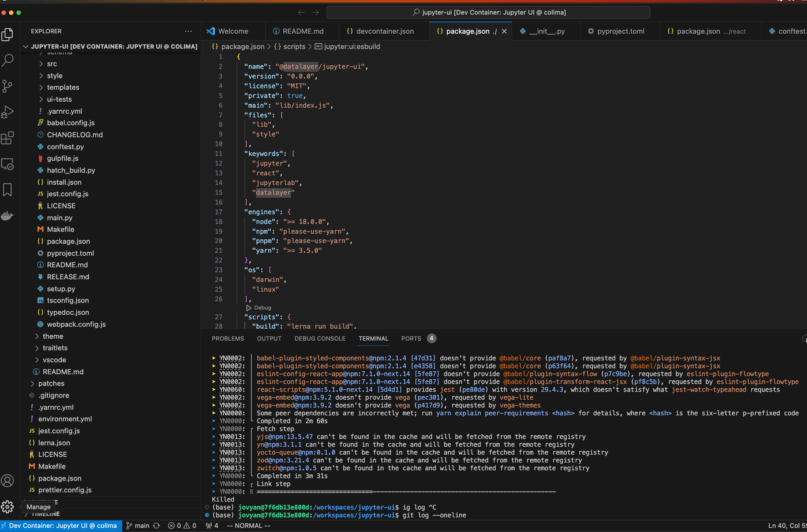Open the Docker view
The width and height of the screenshot is (807, 532).
pos(8,216)
